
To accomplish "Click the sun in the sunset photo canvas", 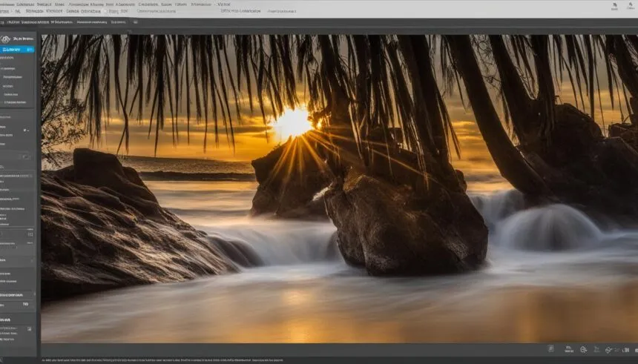I will (x=292, y=122).
